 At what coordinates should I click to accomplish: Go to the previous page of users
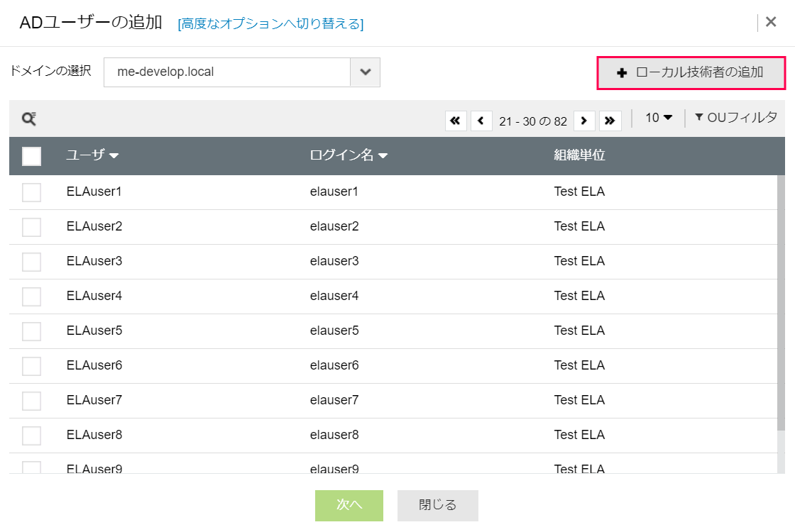pyautogui.click(x=481, y=121)
